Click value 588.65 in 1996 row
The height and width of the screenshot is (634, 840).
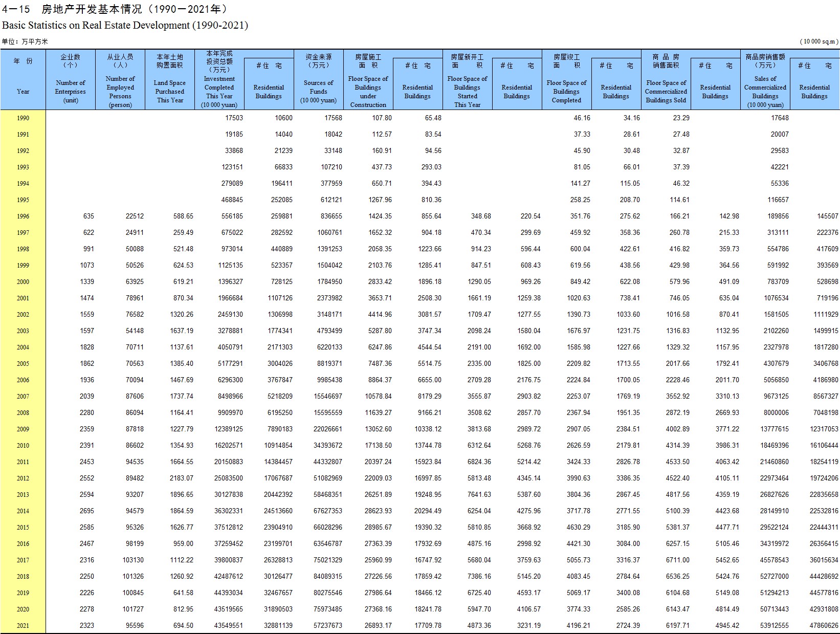(x=183, y=216)
